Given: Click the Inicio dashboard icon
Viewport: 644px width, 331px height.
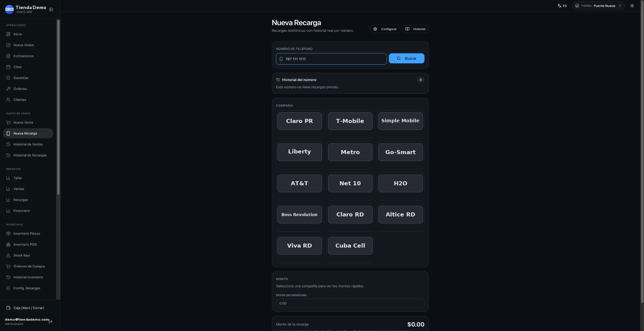Looking at the screenshot, I should coord(8,34).
